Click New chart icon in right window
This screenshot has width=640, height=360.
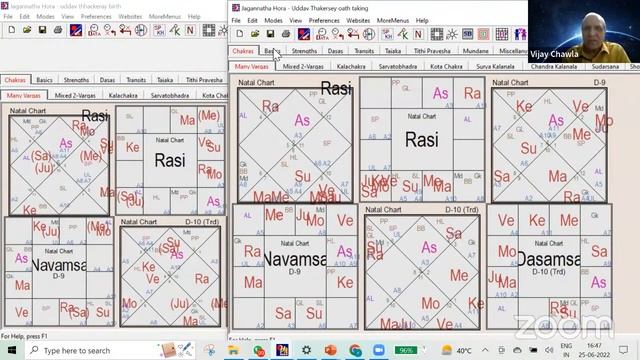(240, 34)
